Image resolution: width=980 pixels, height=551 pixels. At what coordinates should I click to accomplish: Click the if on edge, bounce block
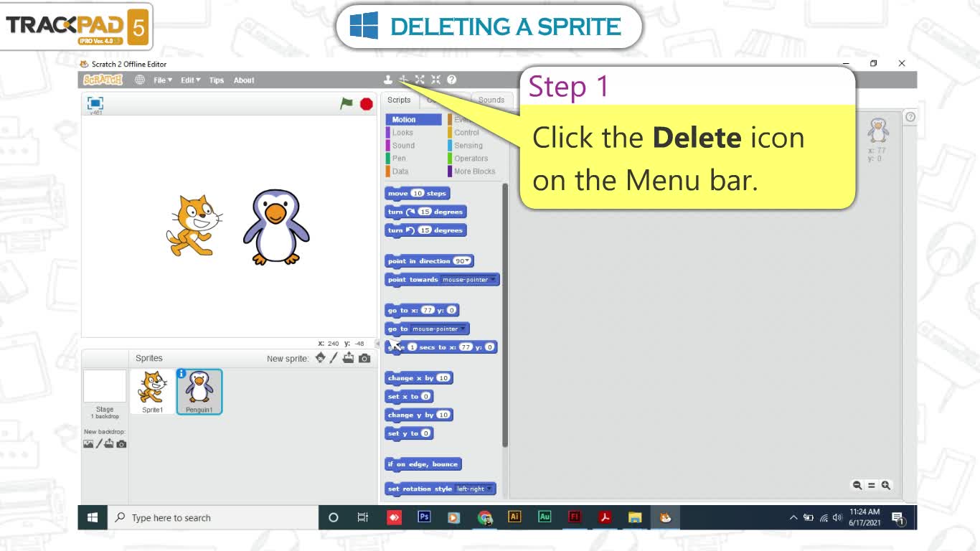[423, 464]
